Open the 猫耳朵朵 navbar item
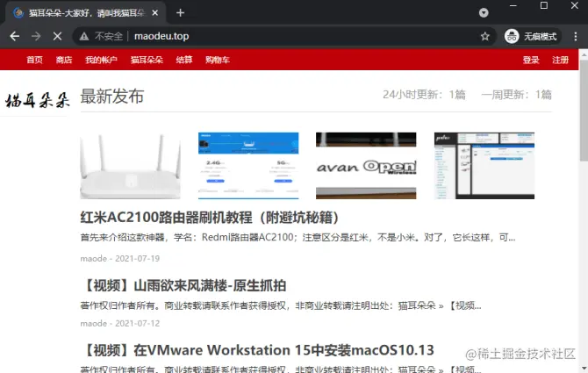 (147, 60)
